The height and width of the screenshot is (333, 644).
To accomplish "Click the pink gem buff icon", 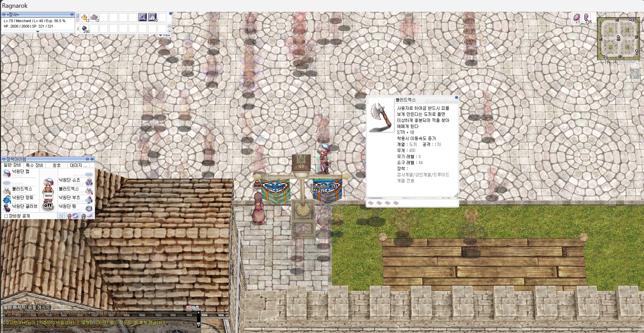I will [577, 18].
